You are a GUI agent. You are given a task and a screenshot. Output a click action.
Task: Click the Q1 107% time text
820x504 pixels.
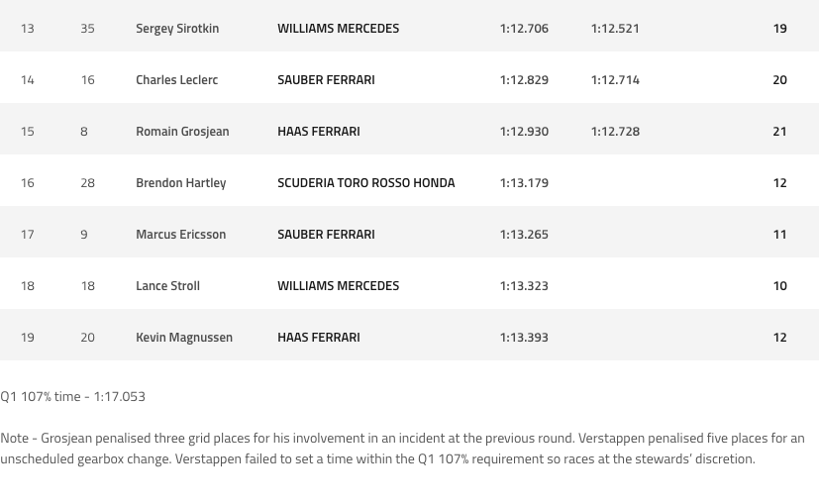(x=72, y=396)
